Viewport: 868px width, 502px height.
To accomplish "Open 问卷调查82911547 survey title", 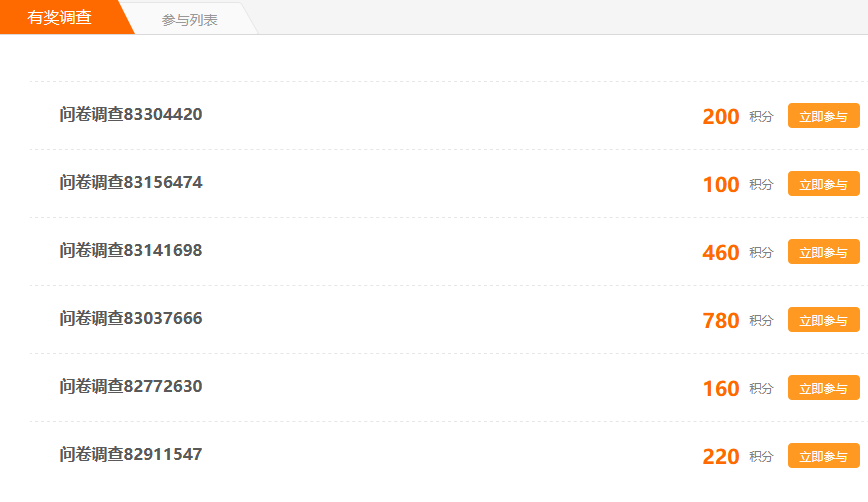I will pos(131,455).
